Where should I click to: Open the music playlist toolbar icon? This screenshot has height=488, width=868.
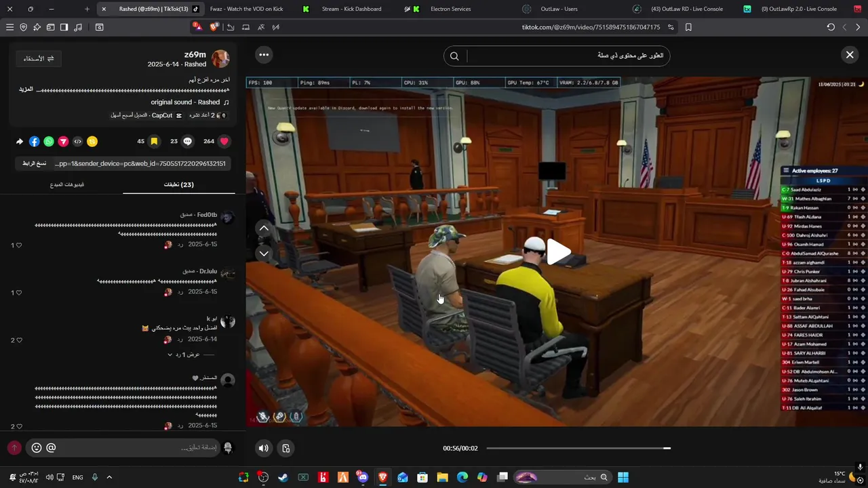coord(77,27)
